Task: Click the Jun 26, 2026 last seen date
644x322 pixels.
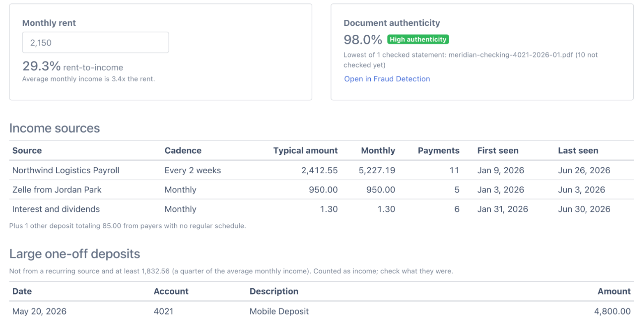Action: [x=584, y=170]
